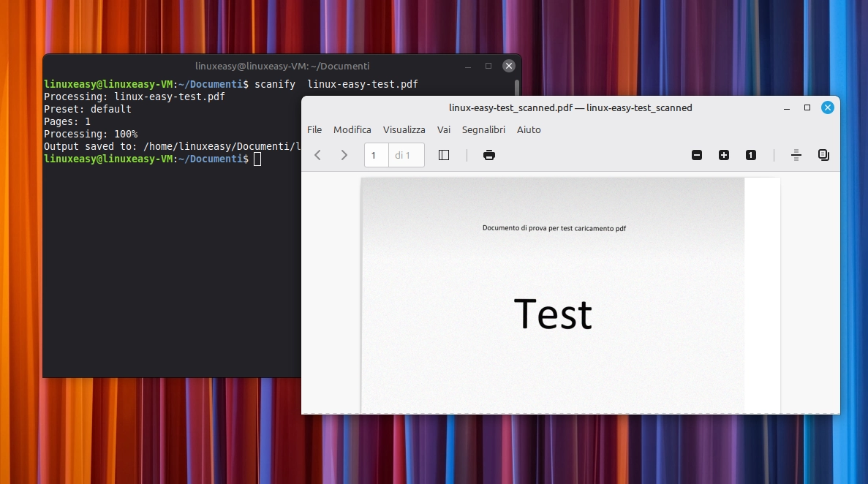Open the Segnalibri menu
Screen dimensions: 868x484
coord(483,129)
